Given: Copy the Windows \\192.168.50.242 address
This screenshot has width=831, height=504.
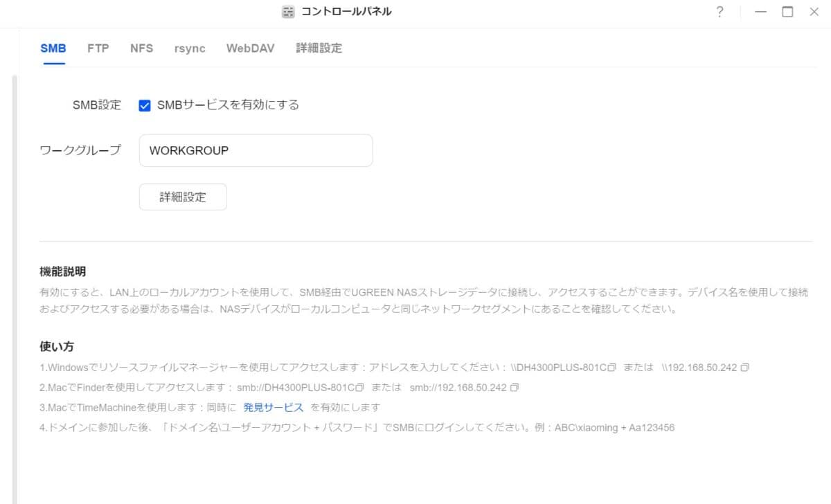Looking at the screenshot, I should tap(744, 368).
